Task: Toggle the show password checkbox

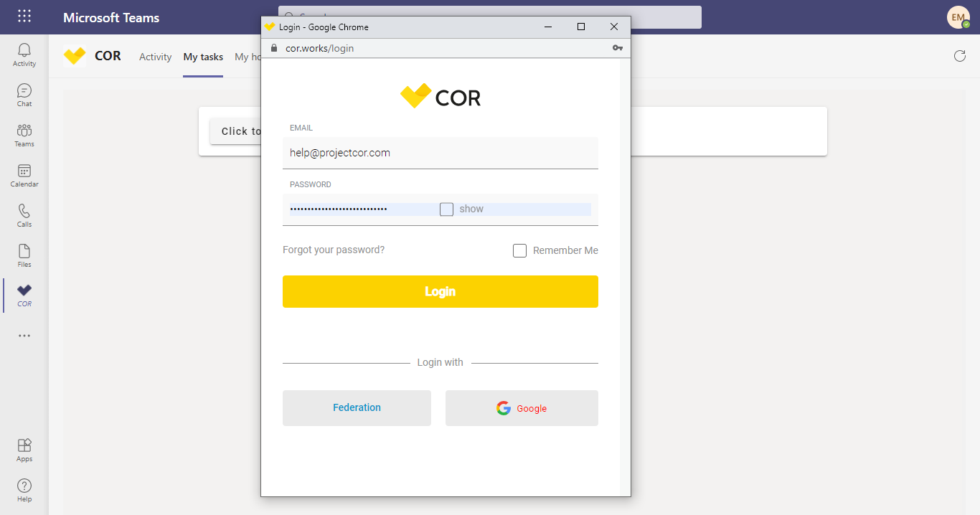Action: pos(446,209)
